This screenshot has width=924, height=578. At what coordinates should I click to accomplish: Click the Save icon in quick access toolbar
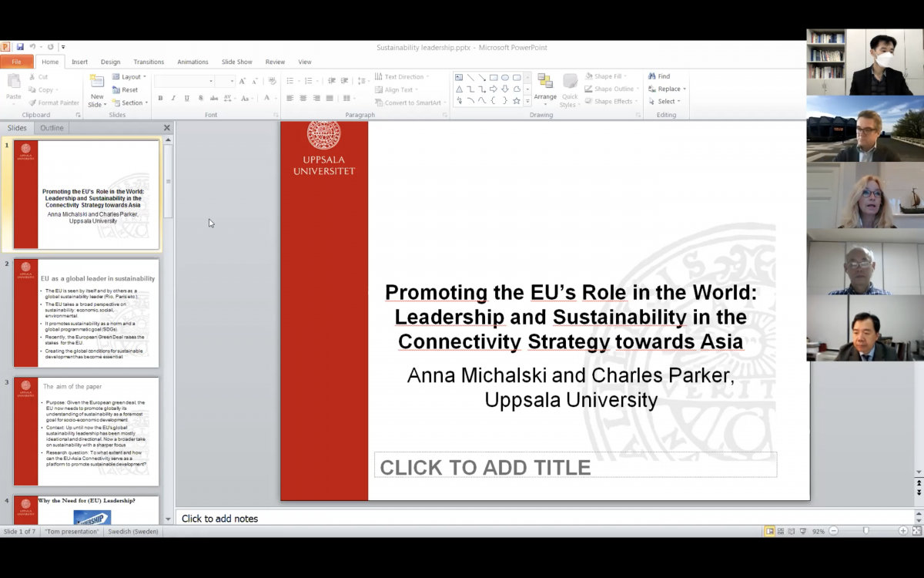coord(20,47)
